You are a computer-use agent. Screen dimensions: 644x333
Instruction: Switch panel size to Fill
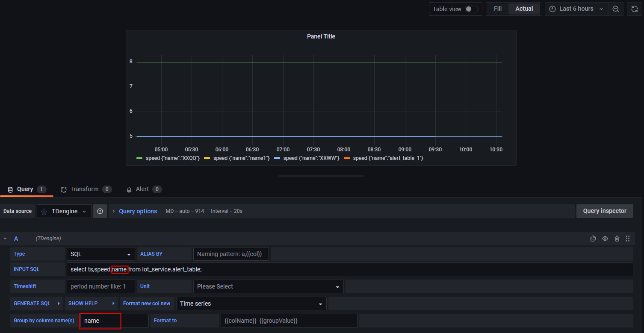coord(497,9)
